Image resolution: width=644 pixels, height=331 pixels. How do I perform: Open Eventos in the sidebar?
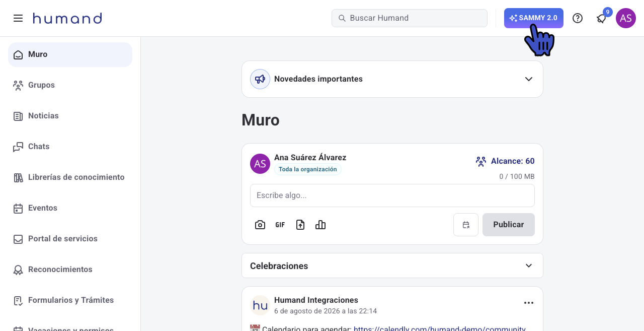coord(70,208)
